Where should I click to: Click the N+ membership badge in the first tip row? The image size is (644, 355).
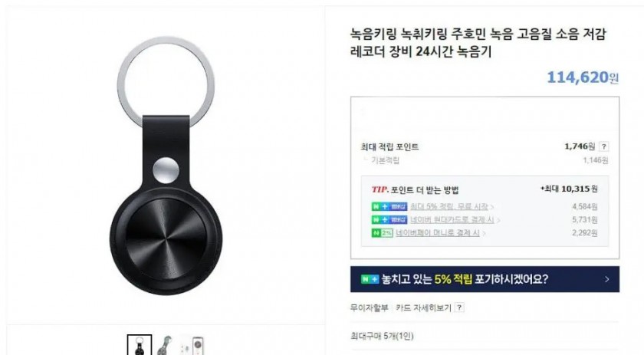(389, 207)
